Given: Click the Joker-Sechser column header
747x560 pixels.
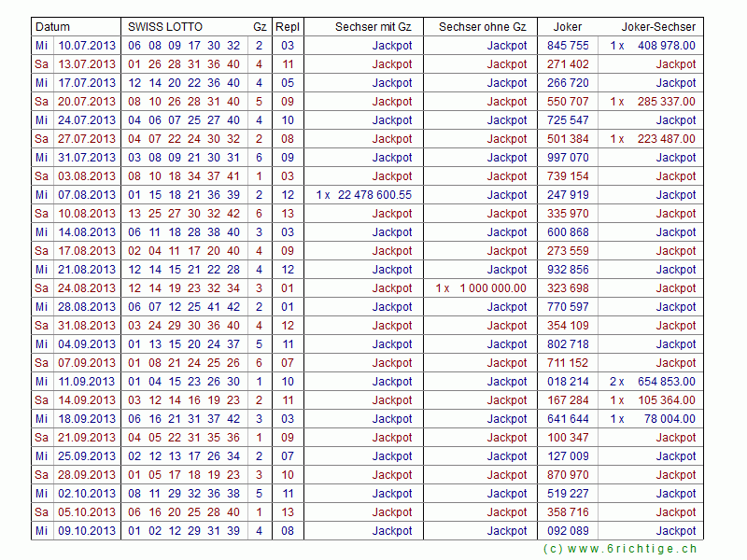Looking at the screenshot, I should point(658,27).
